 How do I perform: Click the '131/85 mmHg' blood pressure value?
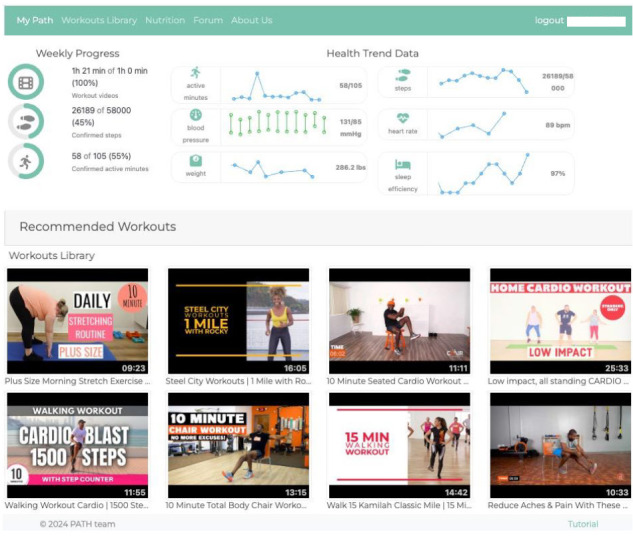pyautogui.click(x=350, y=128)
